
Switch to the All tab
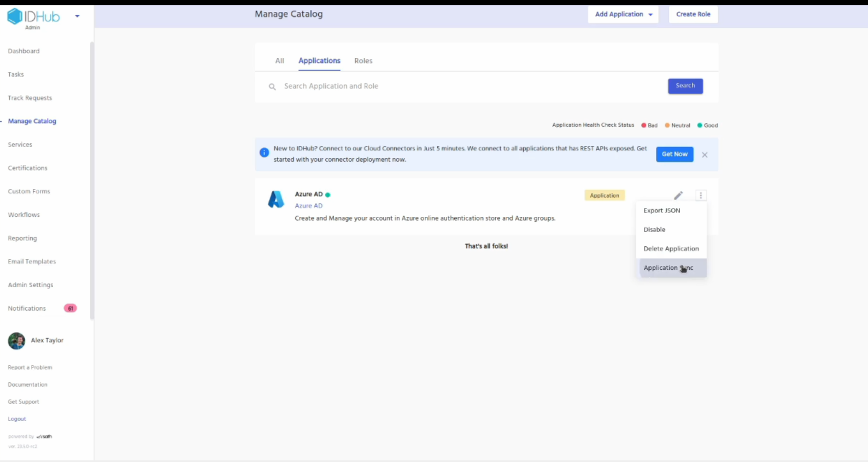point(279,61)
